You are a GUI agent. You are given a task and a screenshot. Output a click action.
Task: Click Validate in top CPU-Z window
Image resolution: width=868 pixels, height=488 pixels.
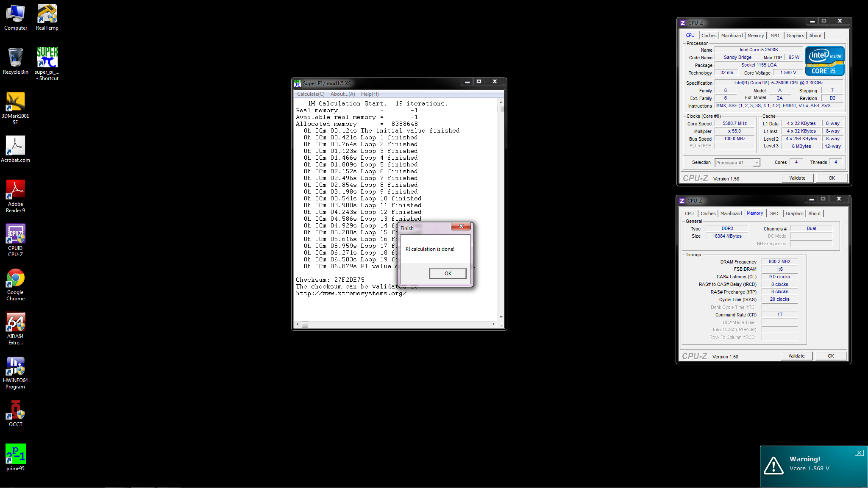click(797, 178)
